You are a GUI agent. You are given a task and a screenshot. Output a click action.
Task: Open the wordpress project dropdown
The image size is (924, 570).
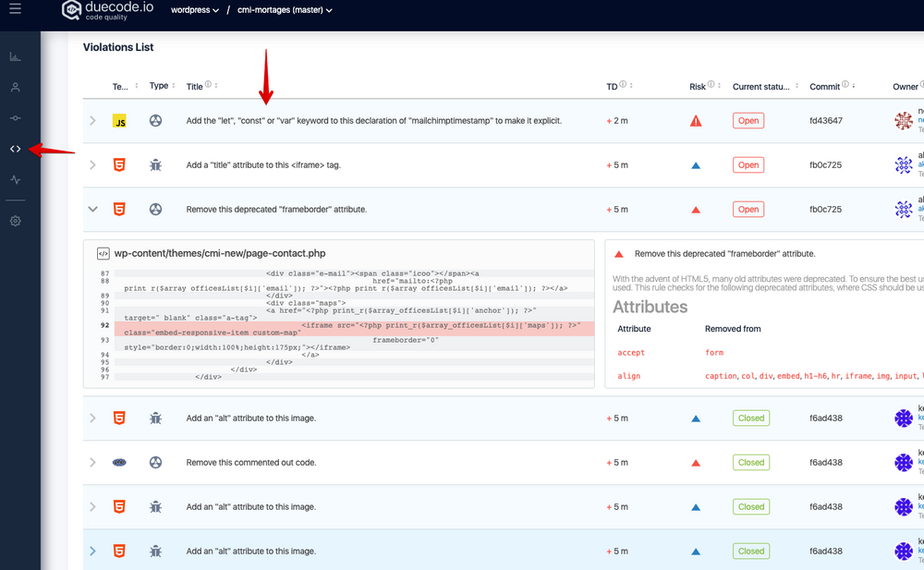[195, 10]
